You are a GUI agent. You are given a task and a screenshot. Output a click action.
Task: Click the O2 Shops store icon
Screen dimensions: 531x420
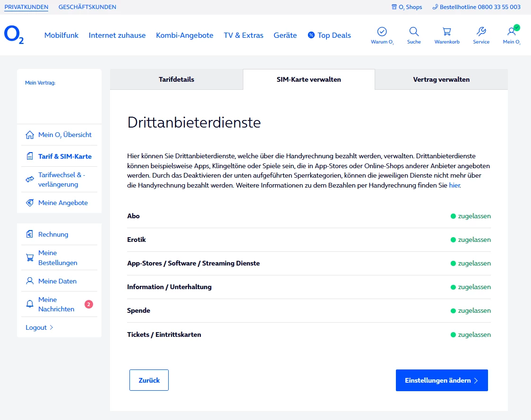pyautogui.click(x=394, y=7)
